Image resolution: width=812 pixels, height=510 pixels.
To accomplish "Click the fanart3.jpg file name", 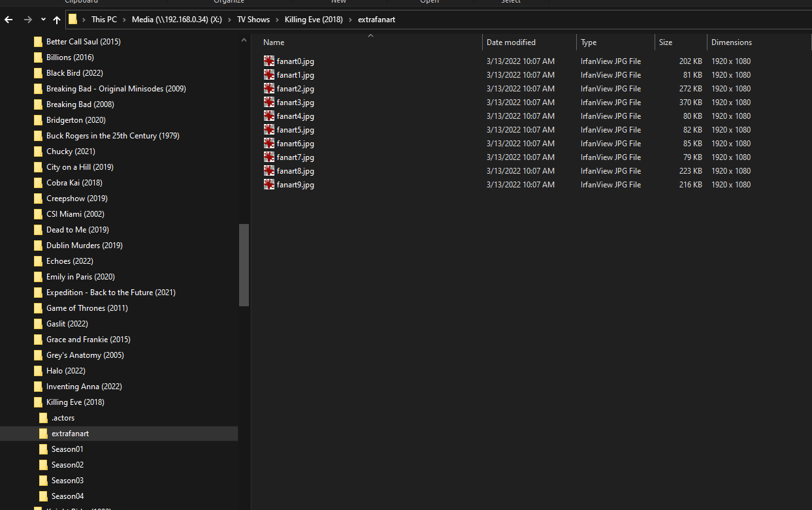I will click(295, 103).
